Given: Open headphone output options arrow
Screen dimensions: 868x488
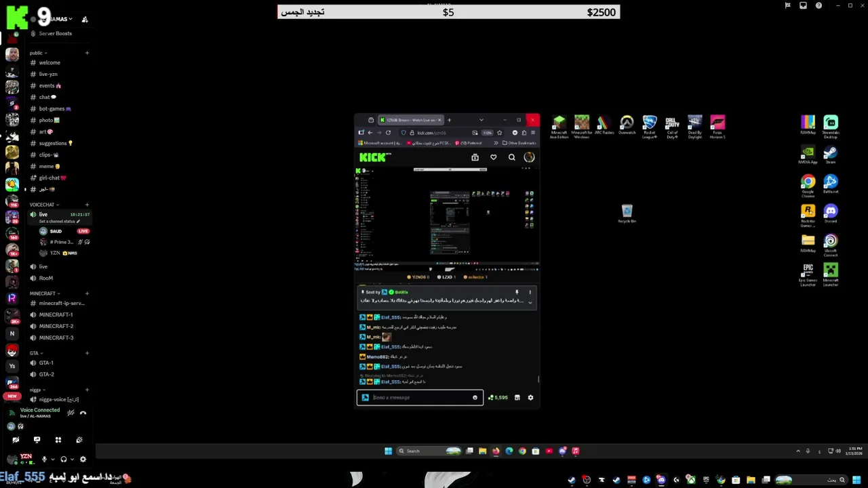Looking at the screenshot, I should pyautogui.click(x=71, y=460).
